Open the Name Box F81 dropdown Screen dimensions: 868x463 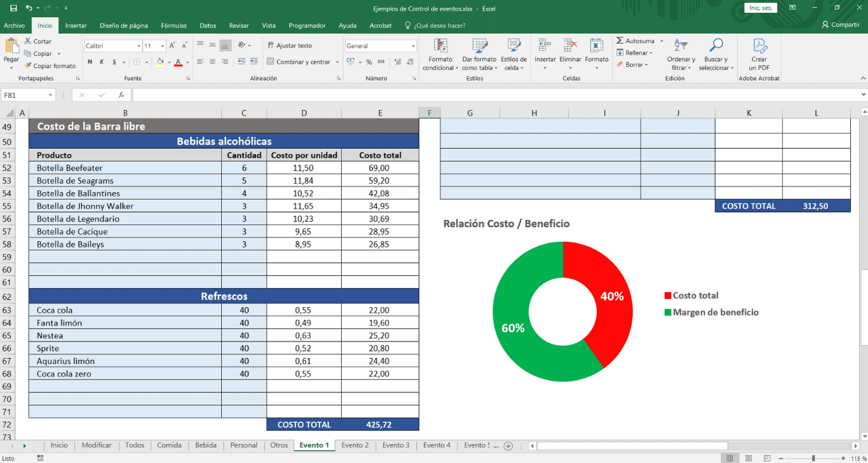(x=50, y=95)
